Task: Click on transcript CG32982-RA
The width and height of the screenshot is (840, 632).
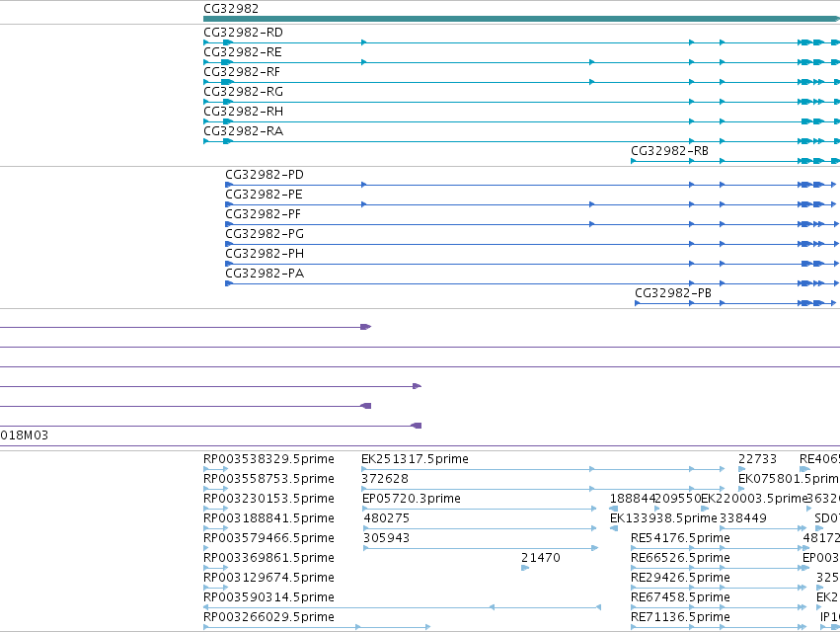Action: click(x=243, y=131)
